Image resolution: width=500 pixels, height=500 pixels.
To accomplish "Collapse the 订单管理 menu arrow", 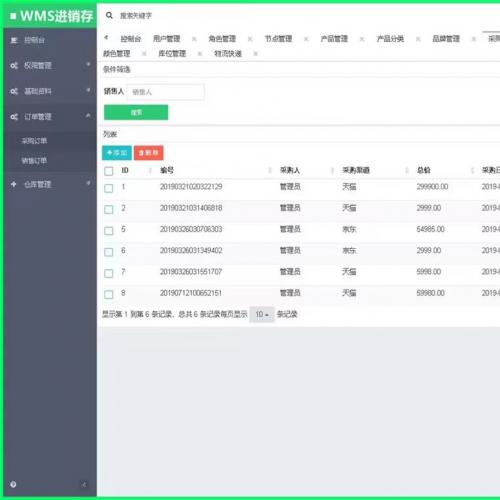I will coord(88,116).
